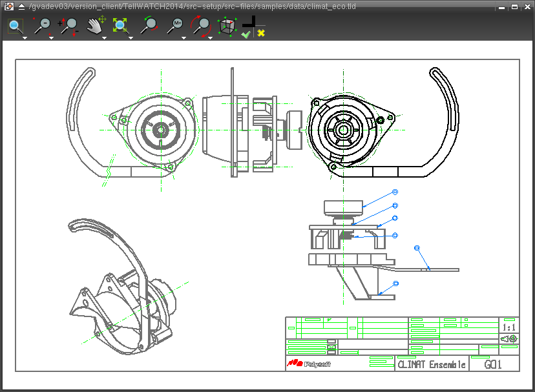Click the topmost blue balloon annotation marker
The width and height of the screenshot is (535, 392).
pos(395,192)
